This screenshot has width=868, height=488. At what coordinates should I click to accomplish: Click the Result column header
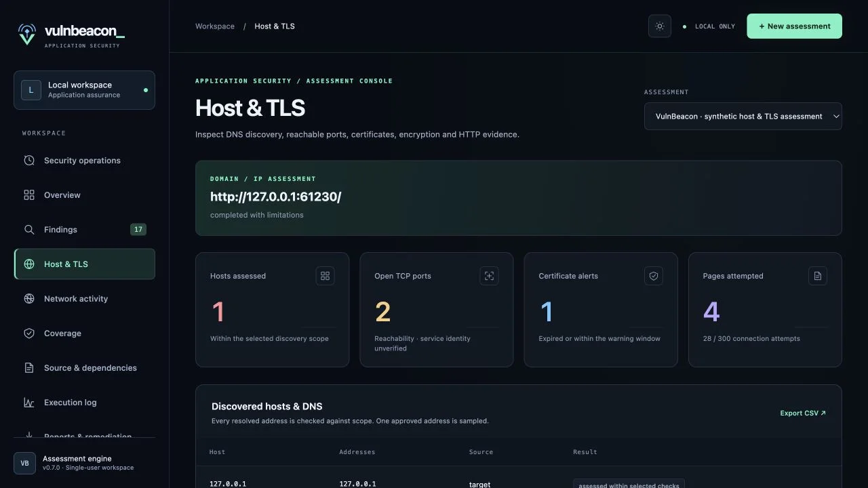click(585, 452)
